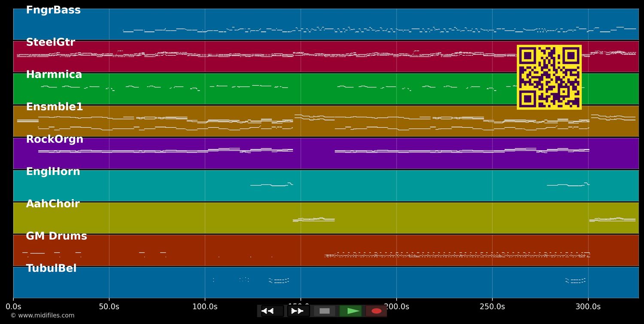Image resolution: width=644 pixels, height=324 pixels.
Task: Open the www.midifiles.com copyright link
Action: 43,315
